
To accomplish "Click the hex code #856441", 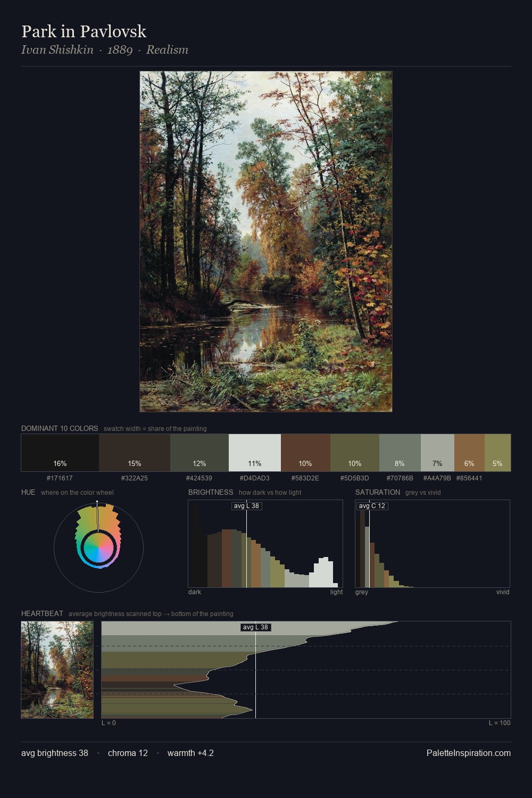I will [469, 478].
